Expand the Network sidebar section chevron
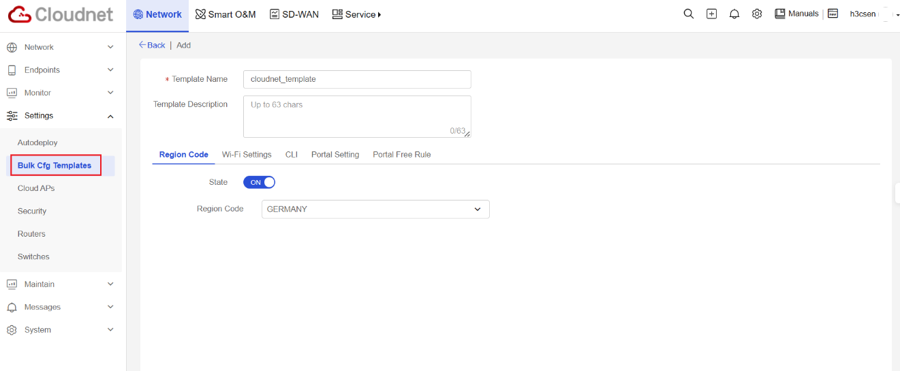Screen dimensions: 900x371 [x=111, y=47]
